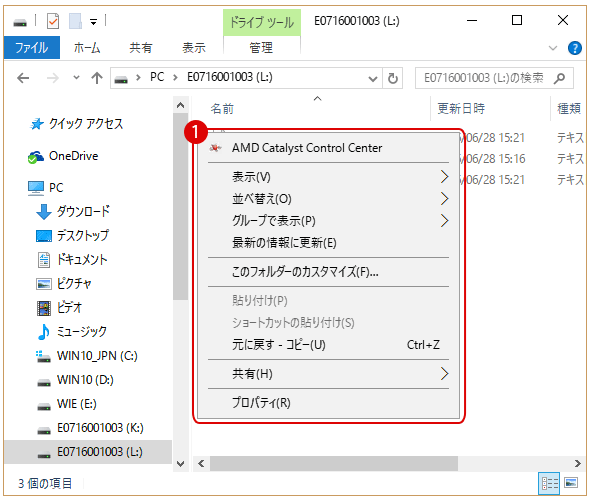Open recent locations dropdown arrow
593x502 pixels.
76,78
